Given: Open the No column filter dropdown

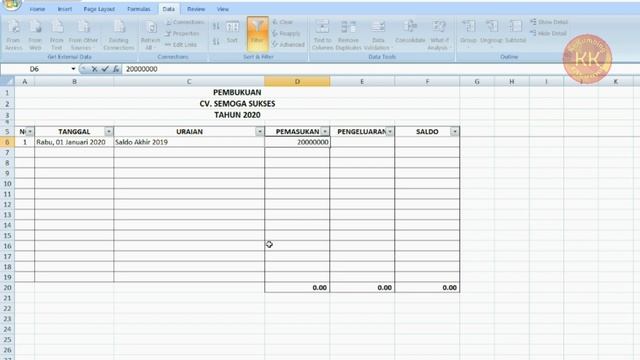Looking at the screenshot, I should point(30,131).
